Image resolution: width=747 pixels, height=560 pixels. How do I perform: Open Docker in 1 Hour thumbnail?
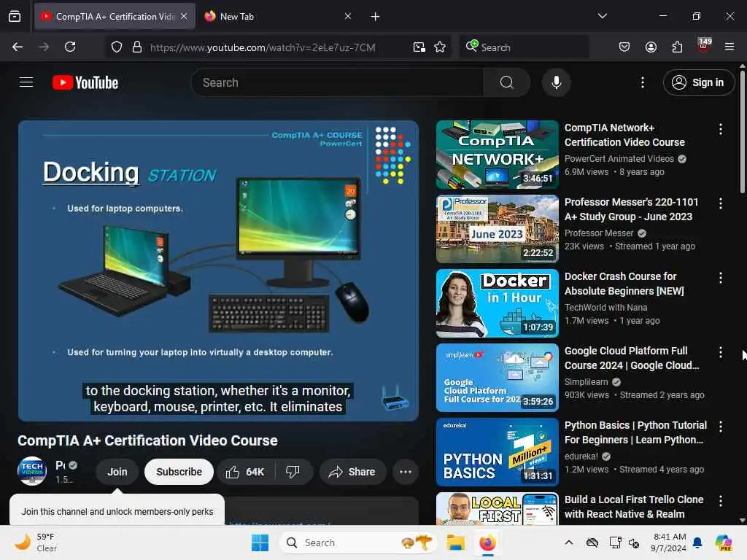pyautogui.click(x=497, y=303)
